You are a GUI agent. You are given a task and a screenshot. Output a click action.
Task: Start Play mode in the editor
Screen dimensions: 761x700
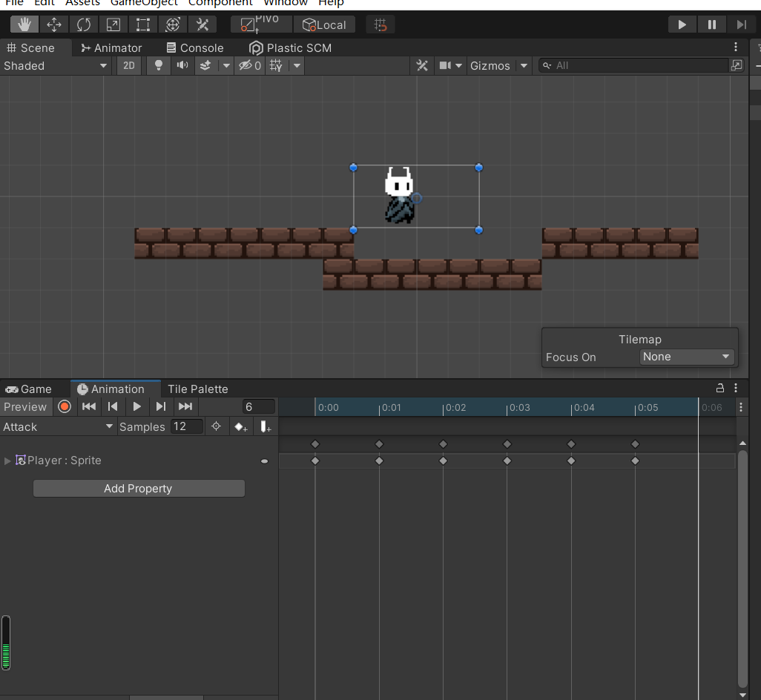pyautogui.click(x=682, y=24)
